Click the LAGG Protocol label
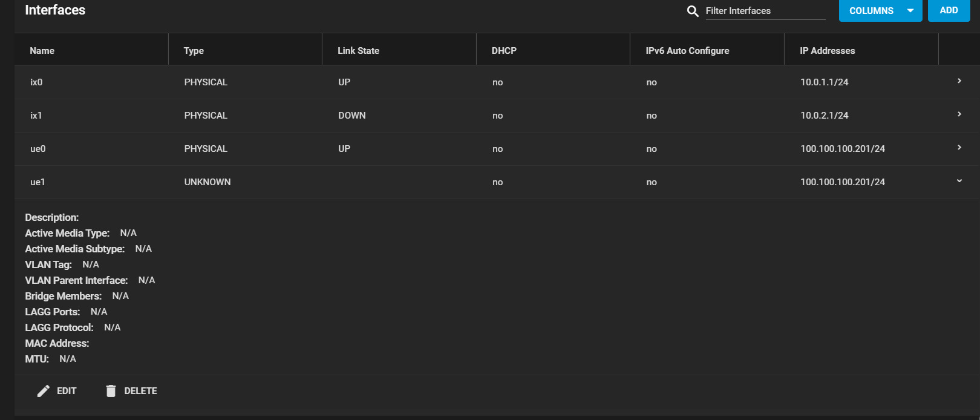 [x=59, y=327]
